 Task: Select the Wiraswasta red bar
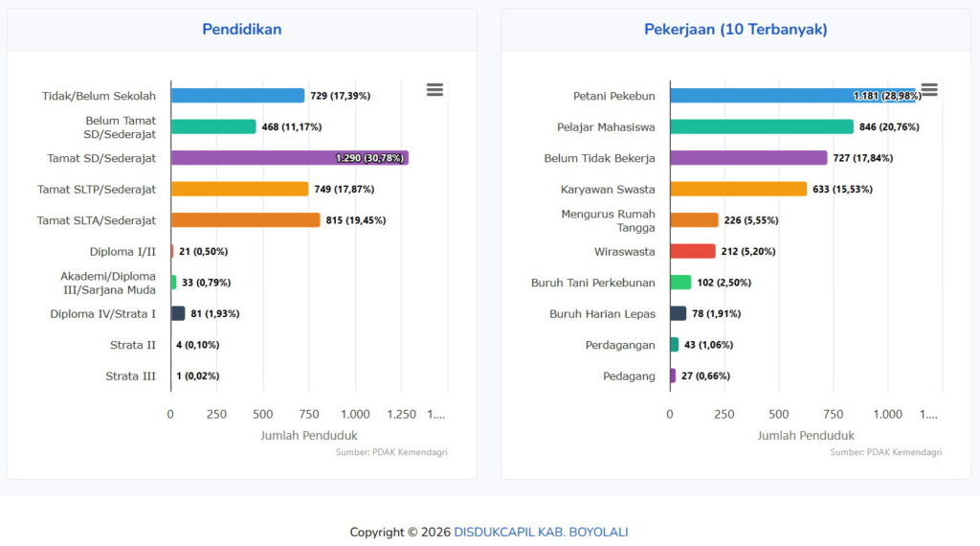point(693,251)
